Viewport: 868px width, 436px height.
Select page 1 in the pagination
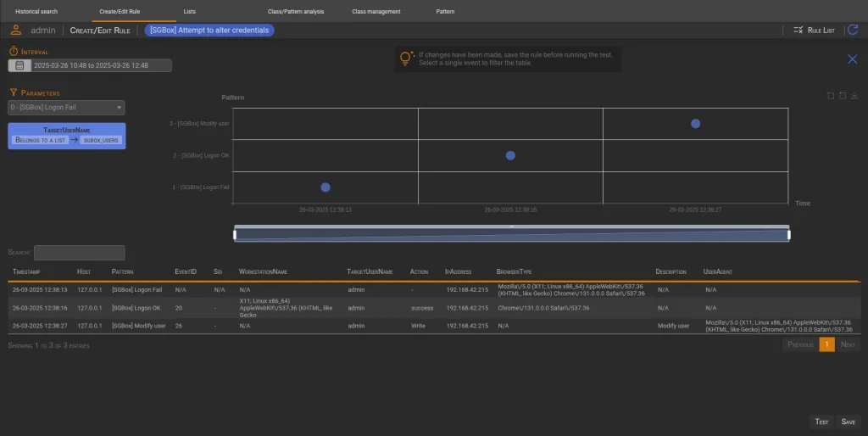(x=826, y=344)
